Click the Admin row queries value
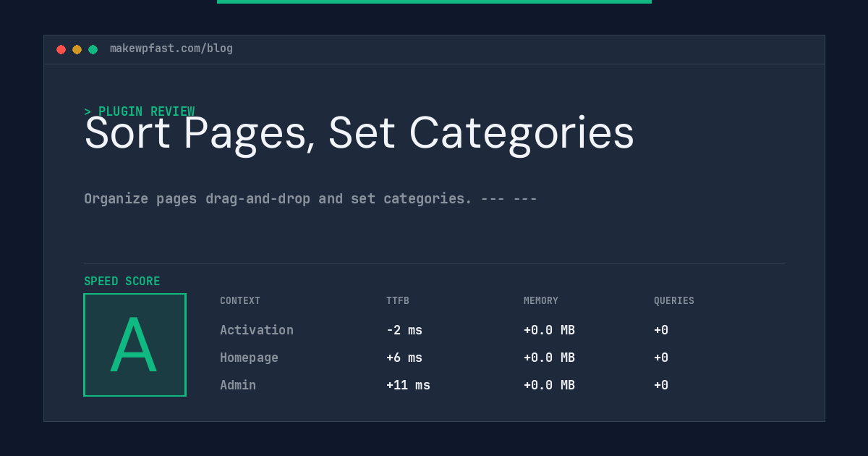This screenshot has height=456, width=868. [661, 385]
